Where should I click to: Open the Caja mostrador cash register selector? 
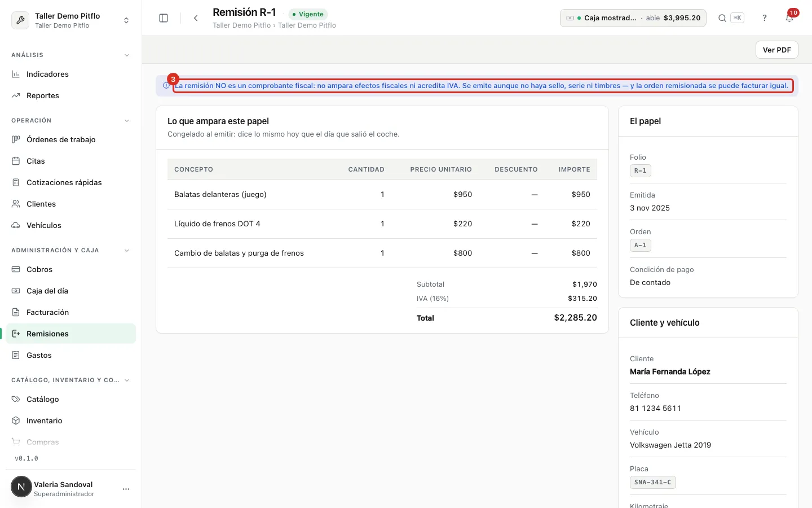coord(633,18)
